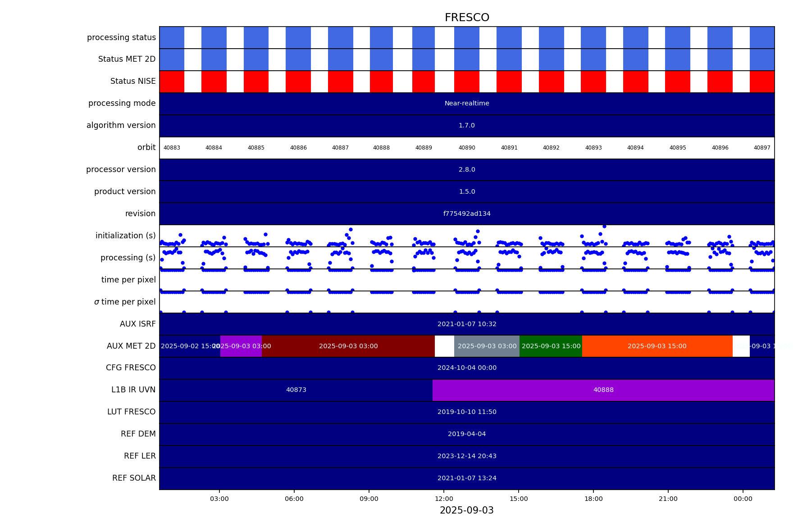Image resolution: width=798 pixels, height=532 pixels.
Task: Click the orange AUX MET 2D segment
Action: click(x=657, y=346)
